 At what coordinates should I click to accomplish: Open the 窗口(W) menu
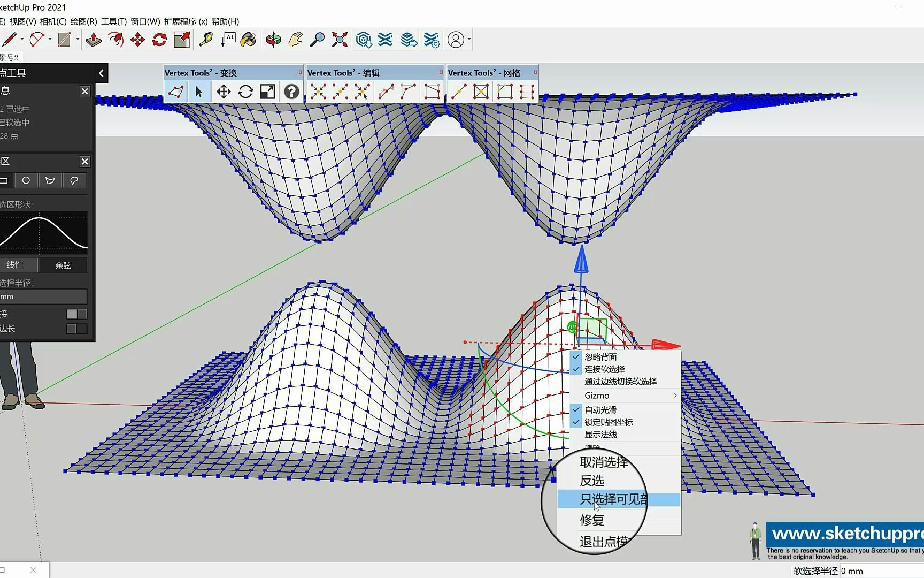pos(145,21)
